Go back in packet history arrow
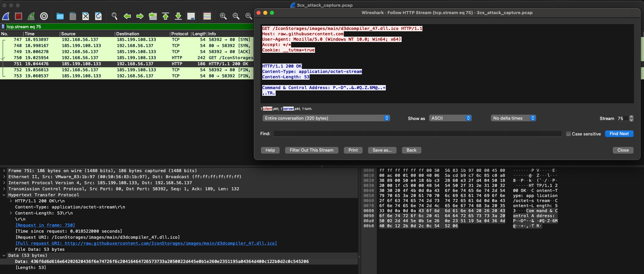644x274 pixels. [127, 16]
